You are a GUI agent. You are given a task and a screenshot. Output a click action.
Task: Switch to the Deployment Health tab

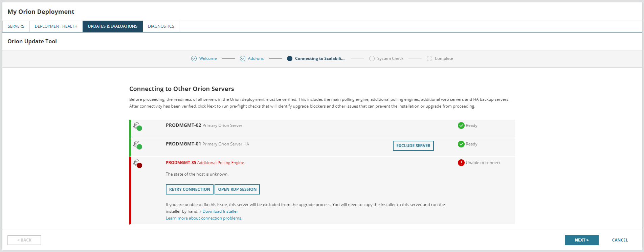pos(56,26)
